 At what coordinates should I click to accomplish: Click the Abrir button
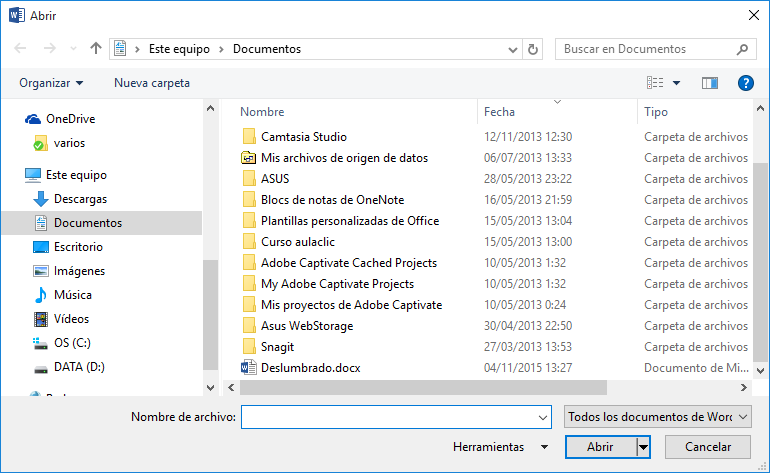tap(601, 447)
